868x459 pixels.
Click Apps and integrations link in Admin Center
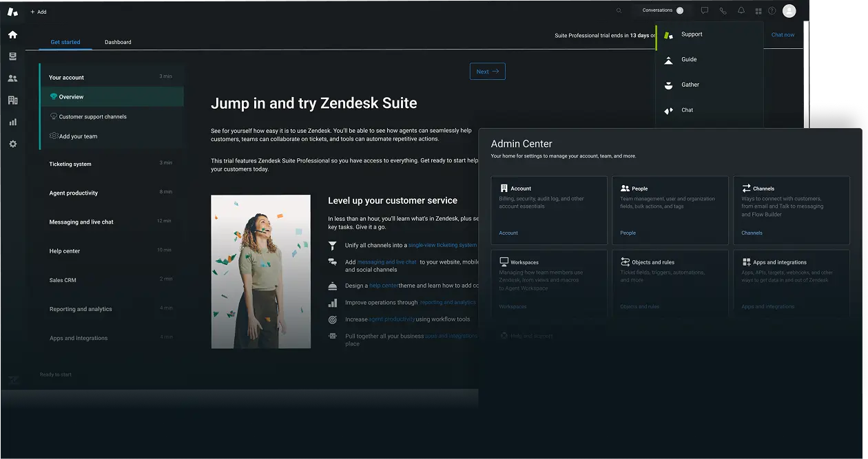767,307
